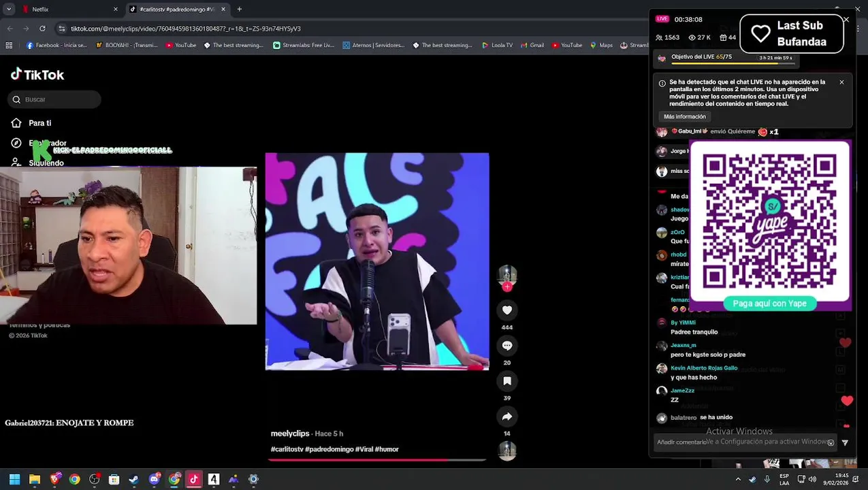Viewport: 868px width, 490px height.
Task: Follow creator via red plus avatar
Action: tap(507, 287)
